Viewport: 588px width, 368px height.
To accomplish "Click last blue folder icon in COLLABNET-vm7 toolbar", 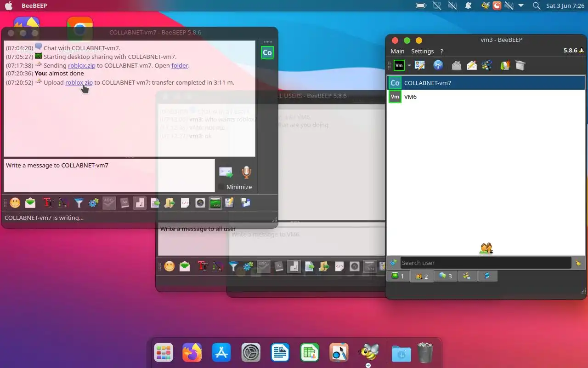I will pos(245,202).
